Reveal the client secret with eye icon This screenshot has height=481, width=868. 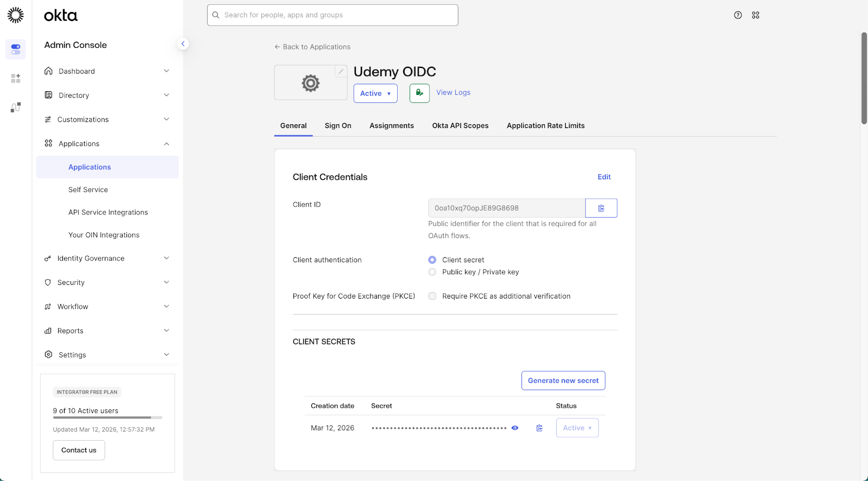click(515, 428)
